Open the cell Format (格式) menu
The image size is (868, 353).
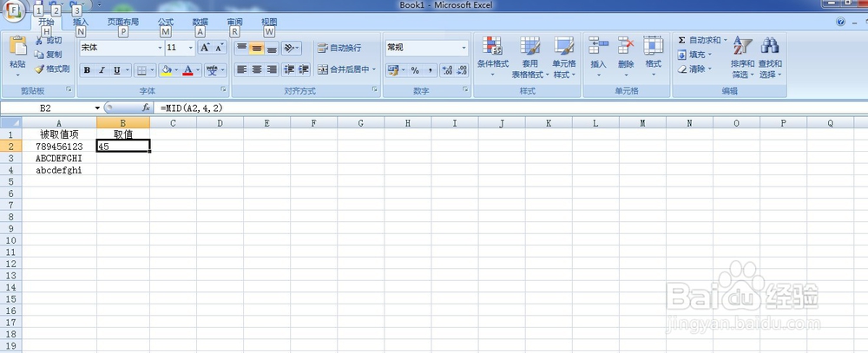[654, 57]
